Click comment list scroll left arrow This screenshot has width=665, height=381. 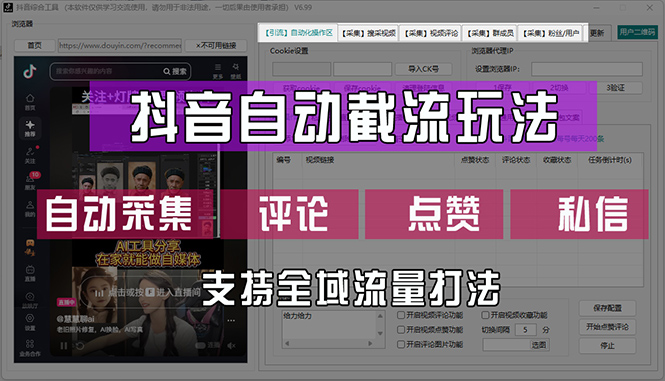(x=287, y=343)
